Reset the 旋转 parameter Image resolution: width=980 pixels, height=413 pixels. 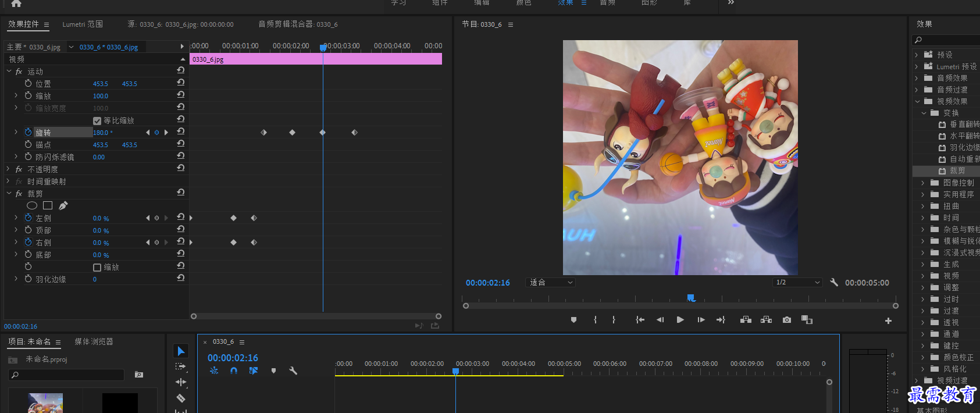pos(181,131)
